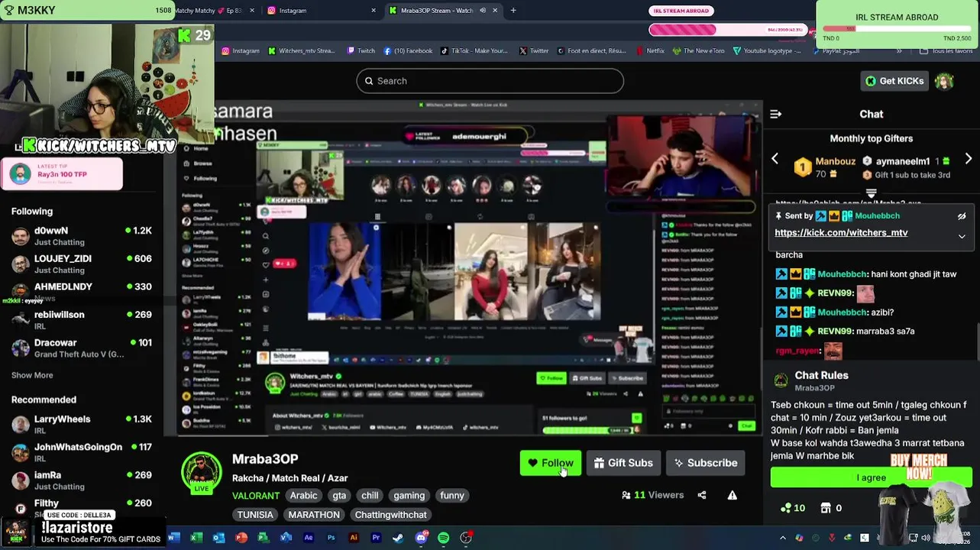Show previous top gifter
Image resolution: width=980 pixels, height=550 pixels.
pyautogui.click(x=775, y=159)
